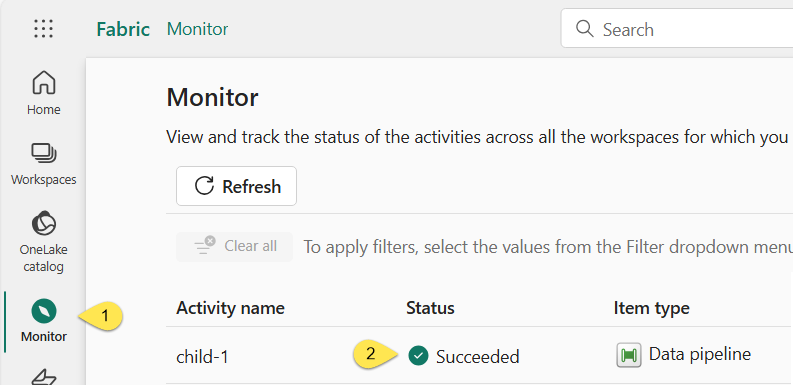The width and height of the screenshot is (793, 385).
Task: Click the Succeeded status text
Action: coord(477,357)
